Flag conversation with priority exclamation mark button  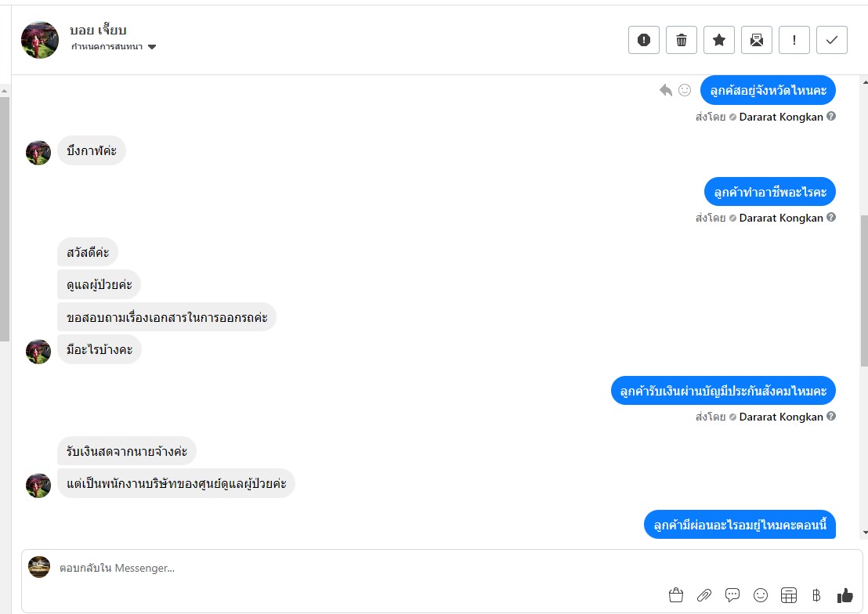pos(794,40)
